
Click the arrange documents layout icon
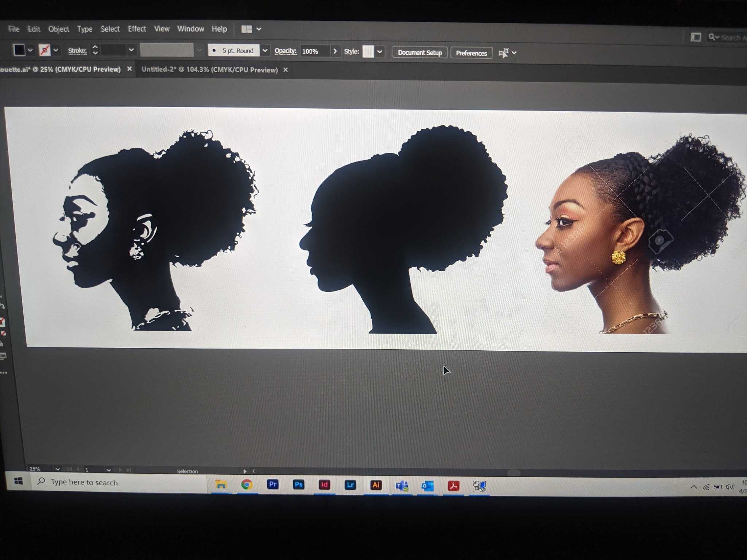coord(247,29)
